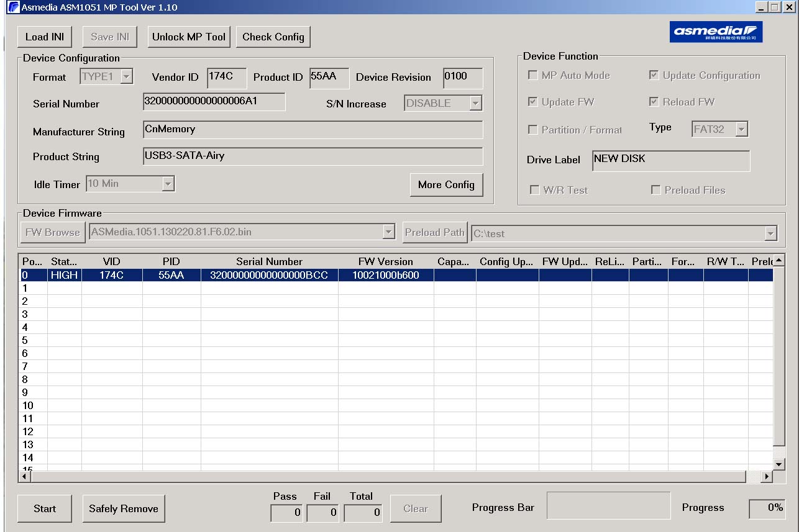The height and width of the screenshot is (532, 799).
Task: Click the FW Version column header
Action: point(386,261)
